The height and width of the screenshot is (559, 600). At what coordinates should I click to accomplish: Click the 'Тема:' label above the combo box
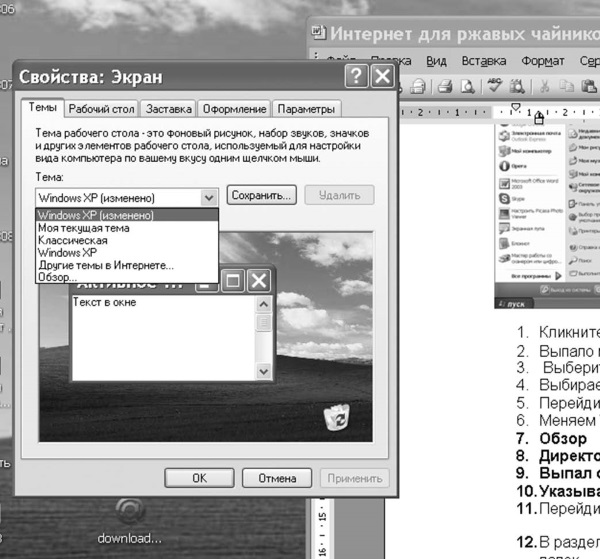tap(49, 177)
